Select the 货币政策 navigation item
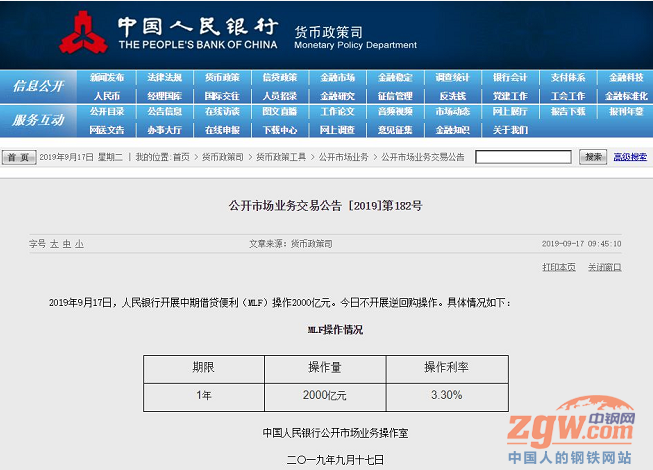Viewport: 653px width, 470px height. tap(222, 78)
